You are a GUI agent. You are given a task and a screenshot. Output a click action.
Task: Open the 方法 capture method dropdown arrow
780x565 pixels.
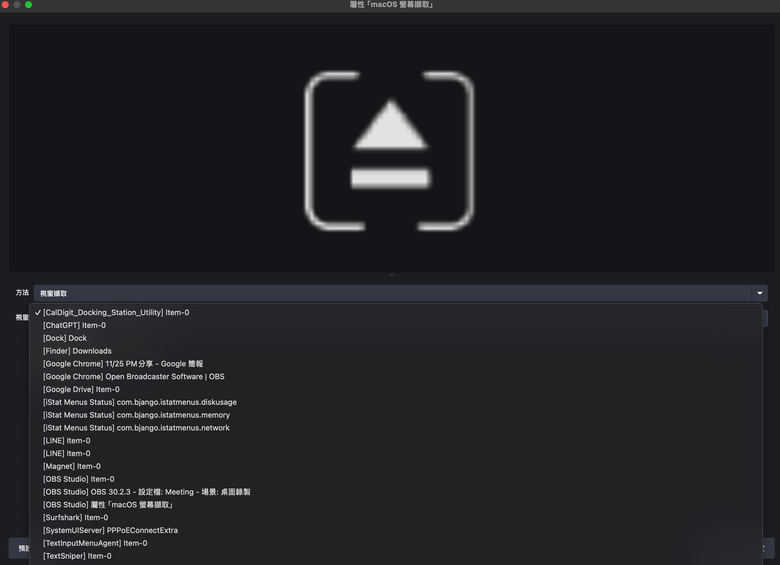tap(759, 293)
